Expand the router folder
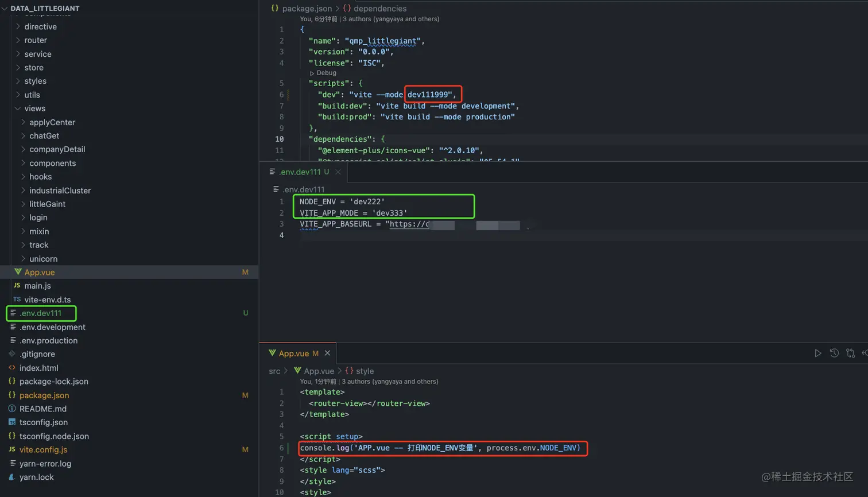Viewport: 868px width, 497px height. point(18,40)
